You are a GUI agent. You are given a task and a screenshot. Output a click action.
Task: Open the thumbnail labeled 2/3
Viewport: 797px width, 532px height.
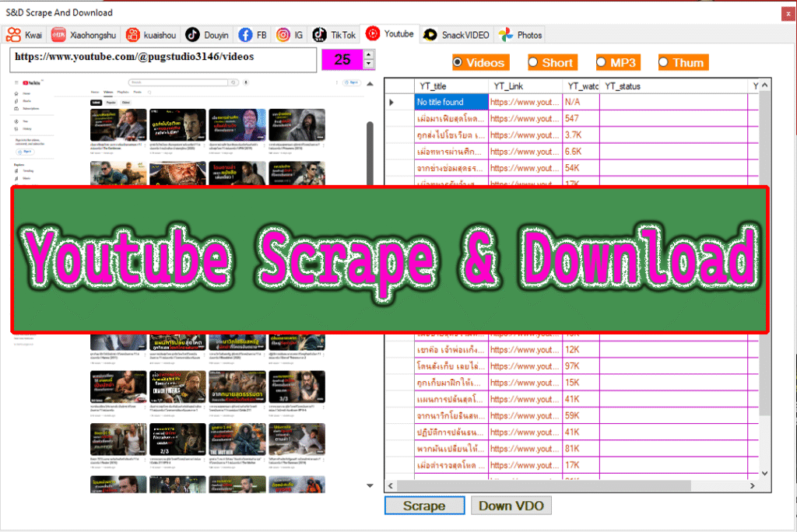(x=178, y=439)
